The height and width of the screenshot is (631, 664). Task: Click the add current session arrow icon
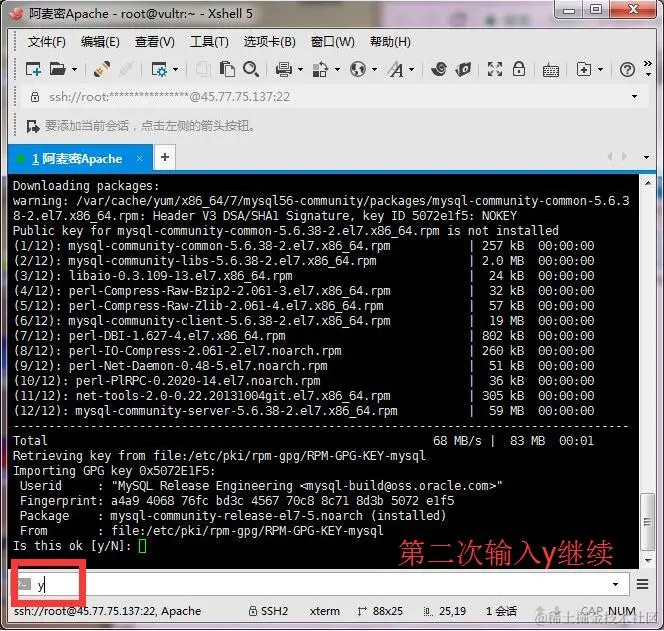coord(33,126)
